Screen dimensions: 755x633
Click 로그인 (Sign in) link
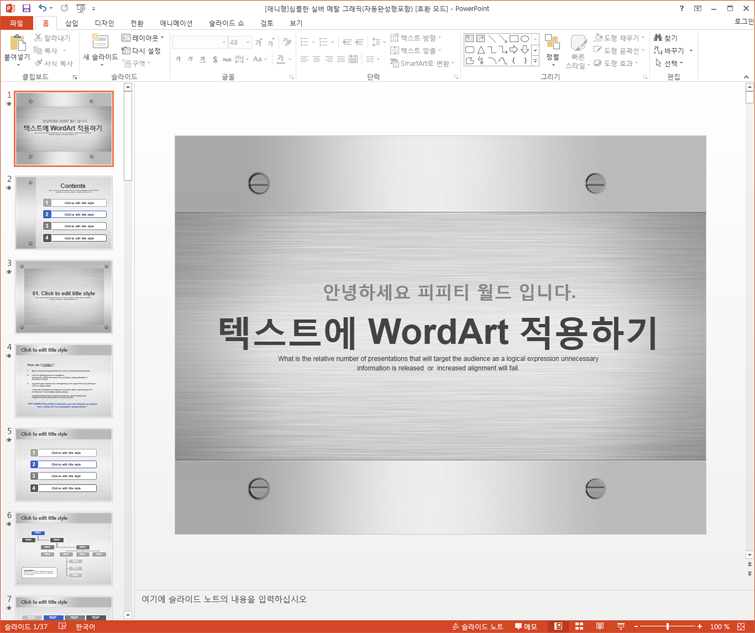point(744,22)
